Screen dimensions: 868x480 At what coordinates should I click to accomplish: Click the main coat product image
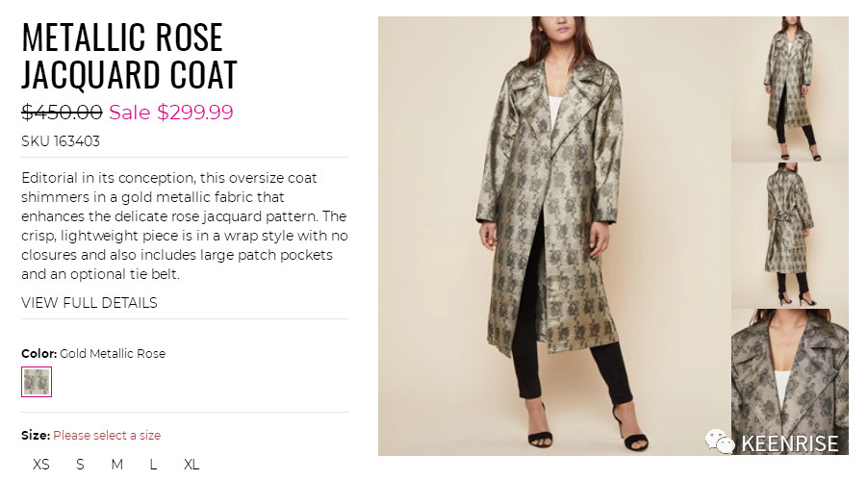[554, 236]
